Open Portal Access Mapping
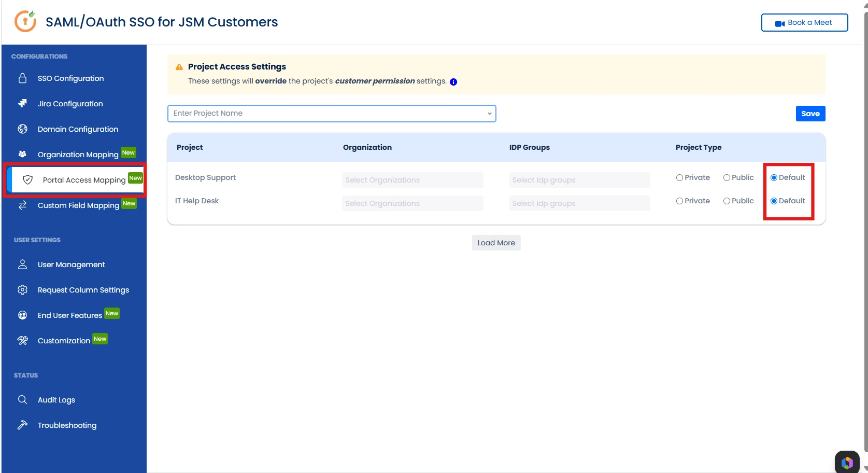This screenshot has height=473, width=868. [x=84, y=180]
